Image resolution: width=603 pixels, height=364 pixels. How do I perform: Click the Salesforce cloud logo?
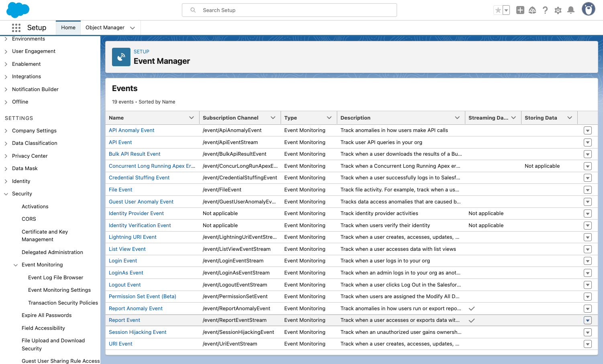click(x=18, y=10)
